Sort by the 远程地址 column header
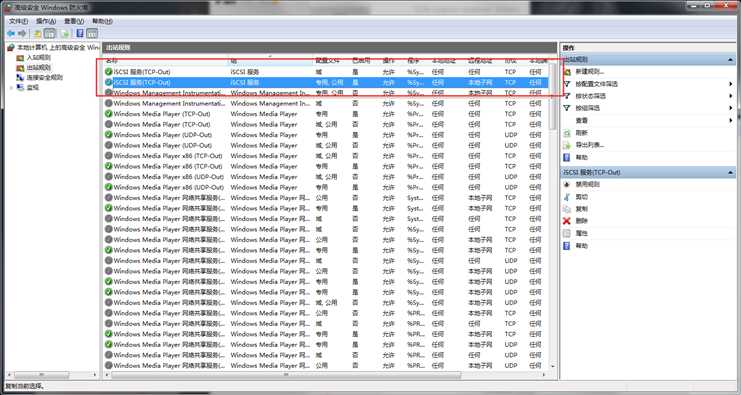Image resolution: width=741 pixels, height=395 pixels. 480,61
